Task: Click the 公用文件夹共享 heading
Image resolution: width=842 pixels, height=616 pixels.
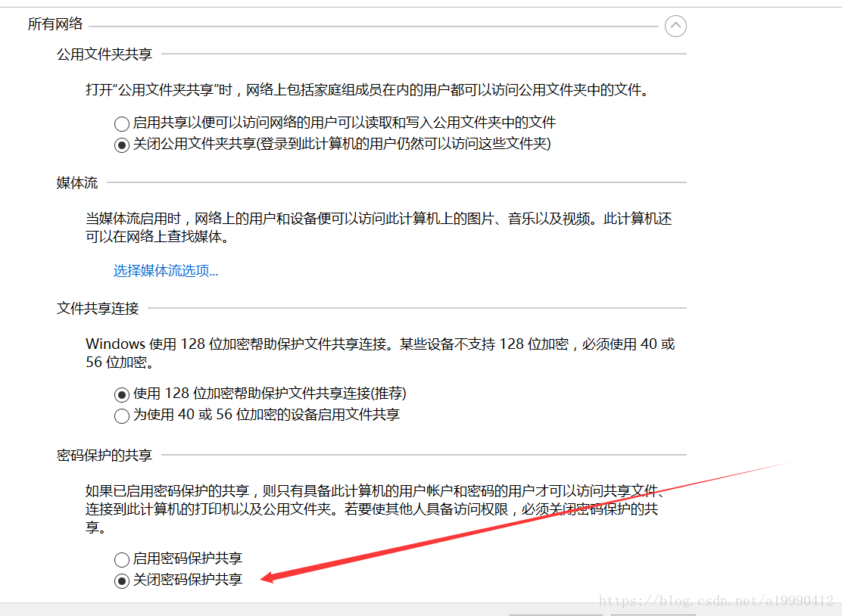Action: click(104, 54)
